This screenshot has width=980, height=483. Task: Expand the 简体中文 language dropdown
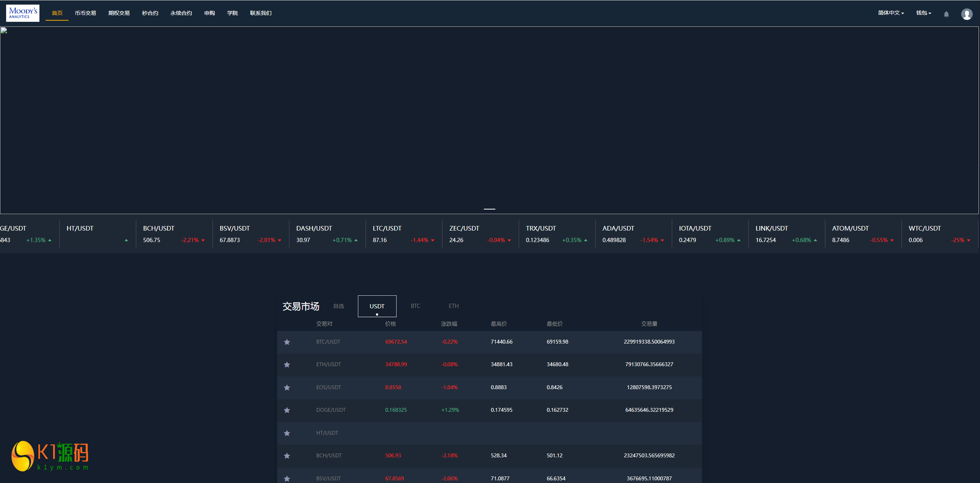891,13
